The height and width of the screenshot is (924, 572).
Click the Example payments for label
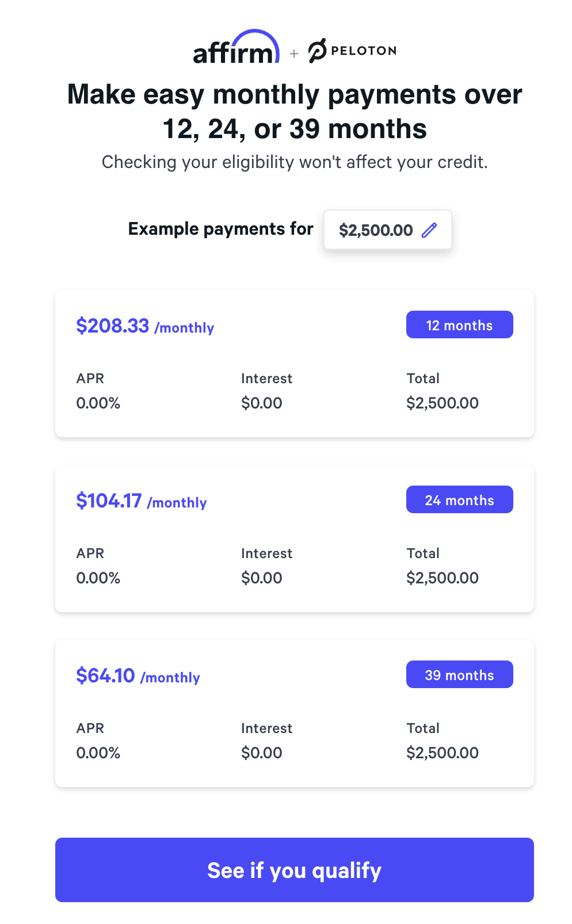click(x=220, y=229)
